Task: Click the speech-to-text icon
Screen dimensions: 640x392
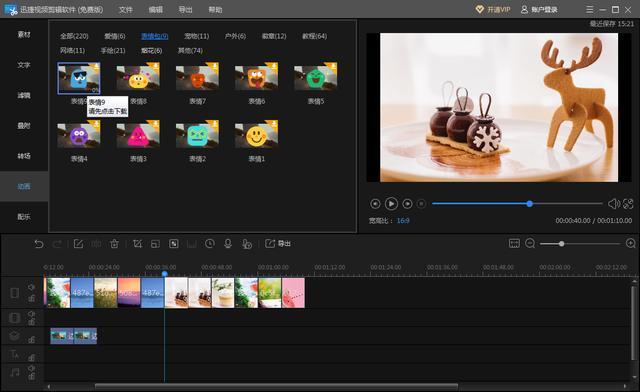Action: [x=247, y=244]
